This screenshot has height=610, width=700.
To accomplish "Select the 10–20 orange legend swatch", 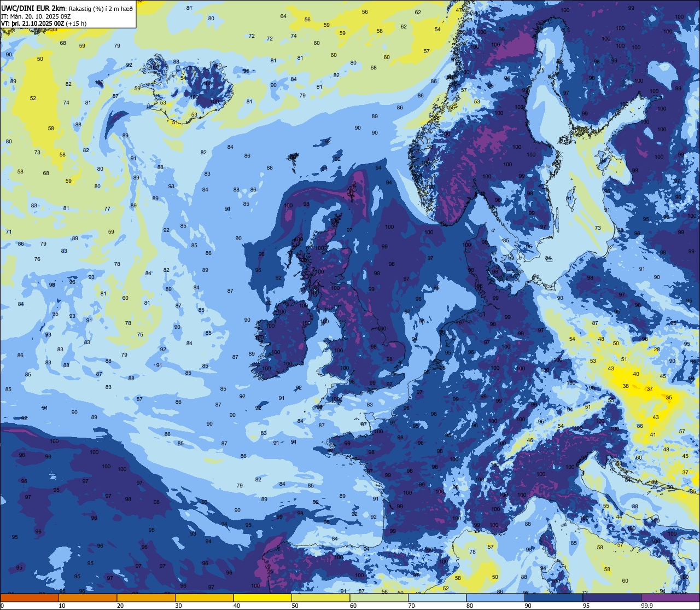I will click(87, 597).
